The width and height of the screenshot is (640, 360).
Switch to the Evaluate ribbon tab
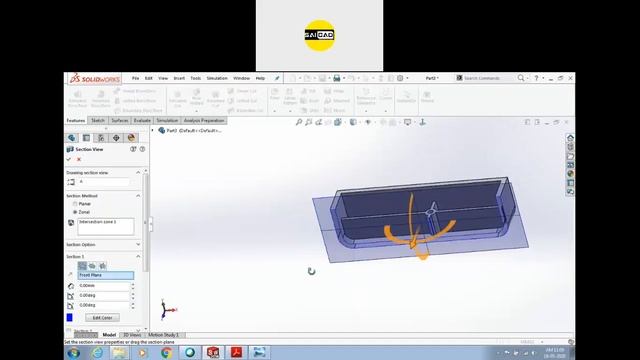pos(142,120)
